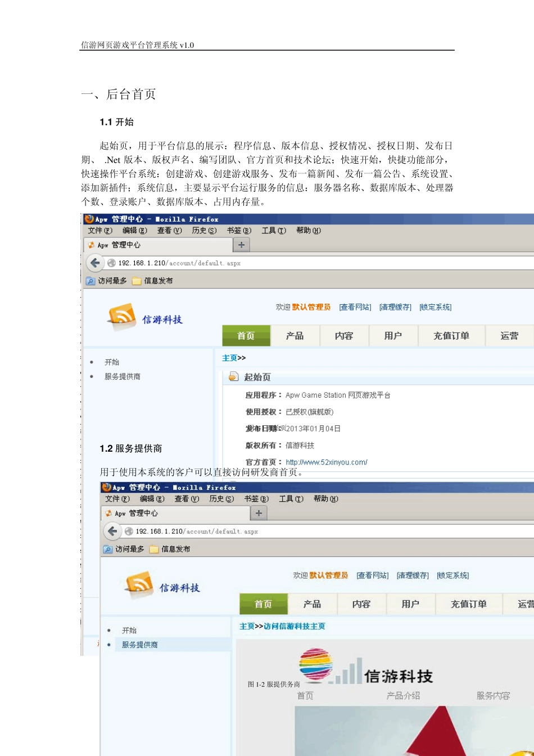Open 书签(B) menu in upper screenshot

(239, 231)
